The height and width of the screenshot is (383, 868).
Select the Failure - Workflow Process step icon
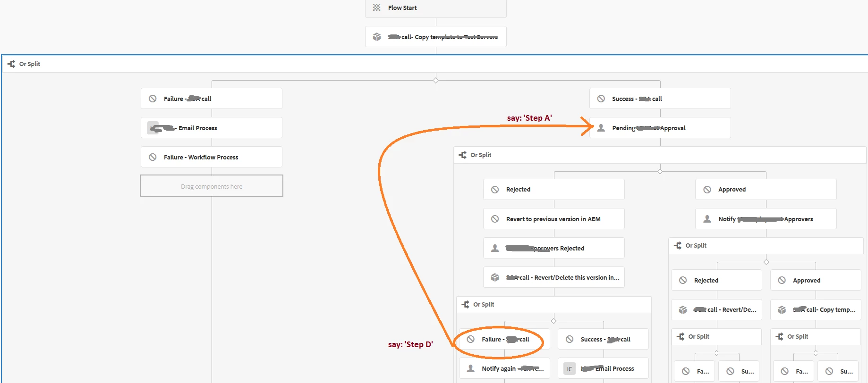point(153,157)
